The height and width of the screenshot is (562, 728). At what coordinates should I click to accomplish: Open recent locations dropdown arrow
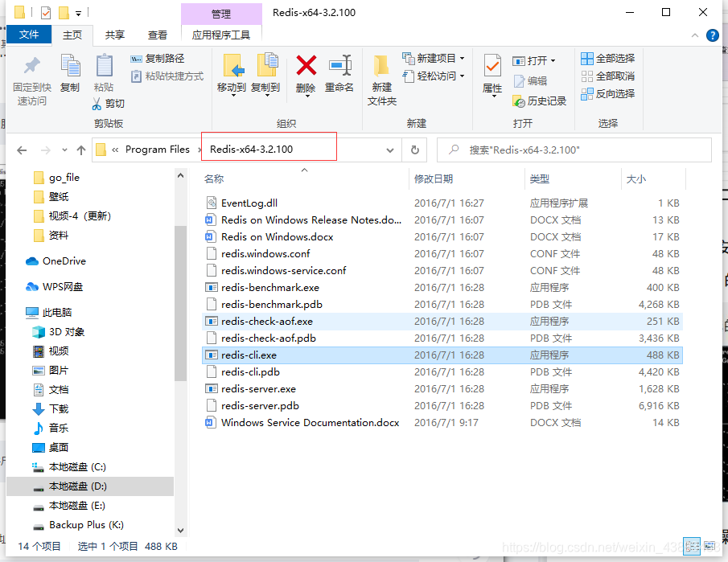(64, 150)
